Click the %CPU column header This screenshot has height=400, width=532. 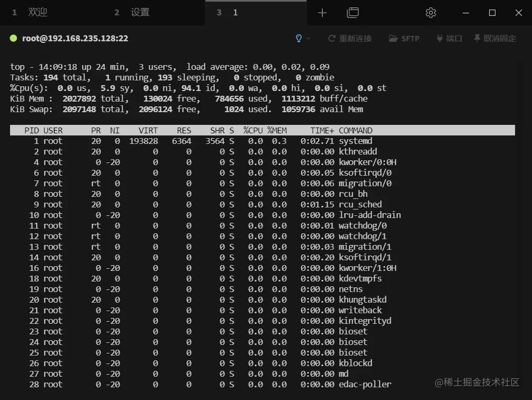[253, 131]
